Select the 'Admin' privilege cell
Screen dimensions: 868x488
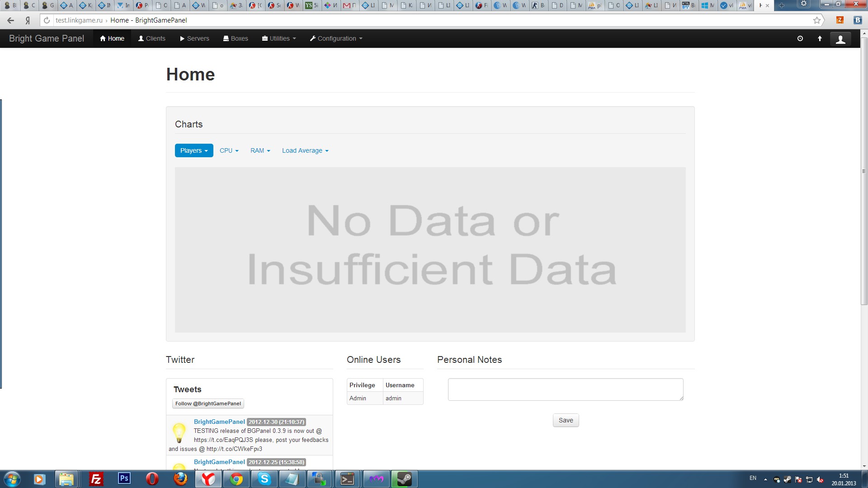[x=365, y=398]
